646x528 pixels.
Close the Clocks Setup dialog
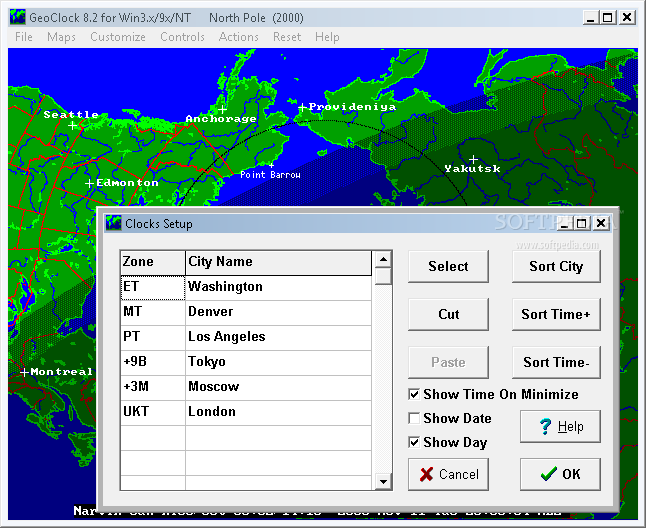coord(601,223)
